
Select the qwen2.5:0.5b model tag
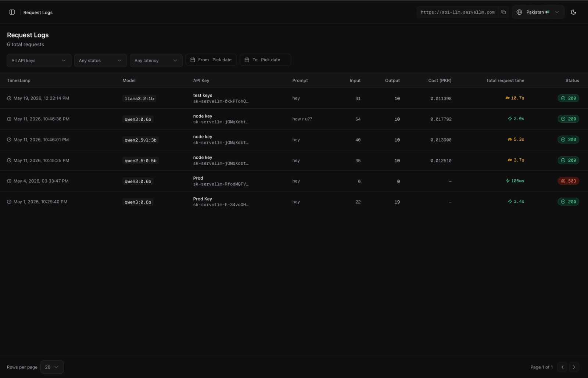click(140, 161)
